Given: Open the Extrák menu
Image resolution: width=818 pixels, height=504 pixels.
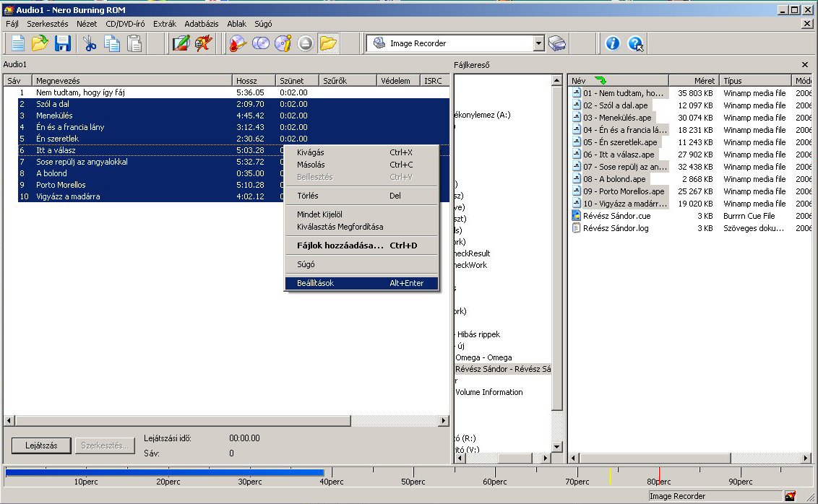Looking at the screenshot, I should point(164,24).
